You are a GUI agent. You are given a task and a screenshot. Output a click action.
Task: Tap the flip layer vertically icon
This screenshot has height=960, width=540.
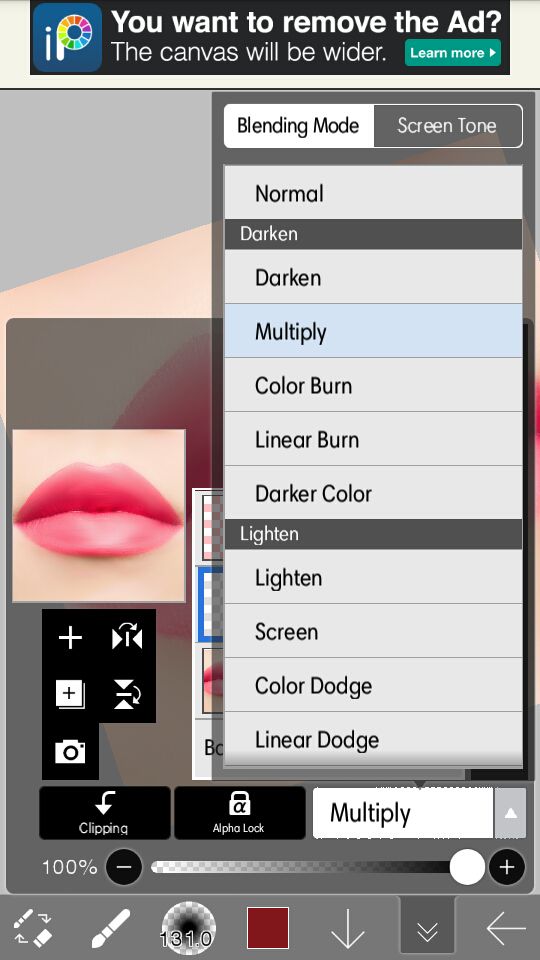[x=127, y=694]
